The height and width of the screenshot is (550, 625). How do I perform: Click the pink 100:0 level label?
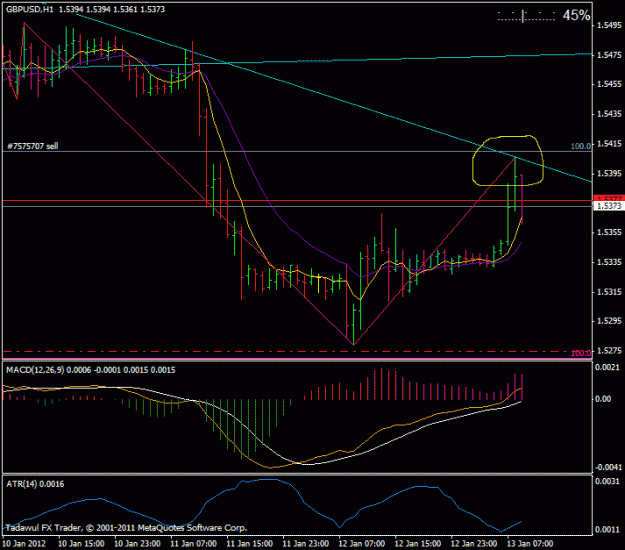point(581,353)
